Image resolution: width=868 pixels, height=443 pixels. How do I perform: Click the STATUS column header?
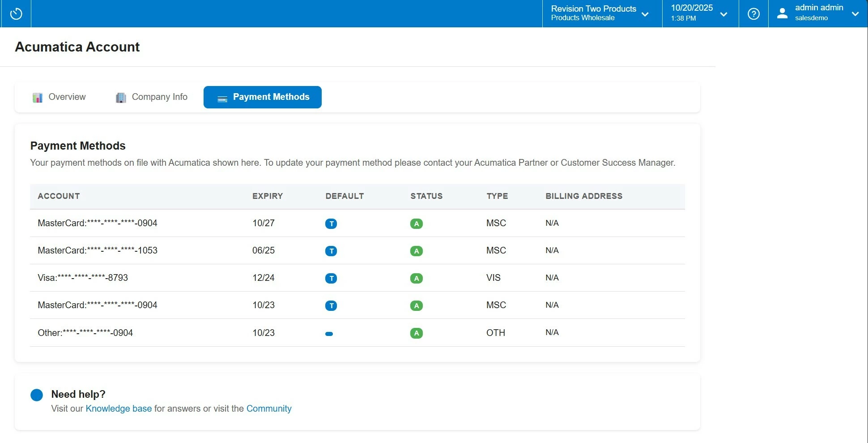(x=426, y=196)
